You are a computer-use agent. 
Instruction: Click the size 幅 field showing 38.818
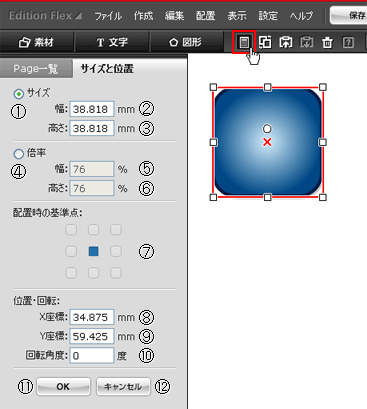click(x=92, y=109)
